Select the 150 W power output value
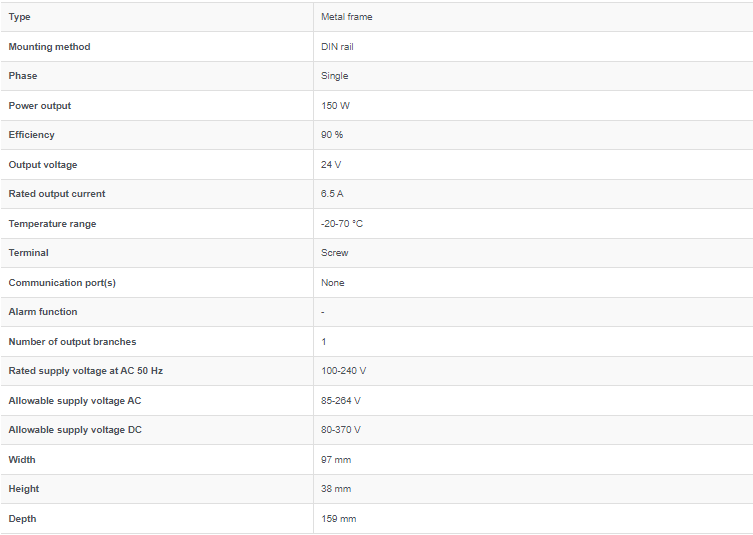 [335, 106]
